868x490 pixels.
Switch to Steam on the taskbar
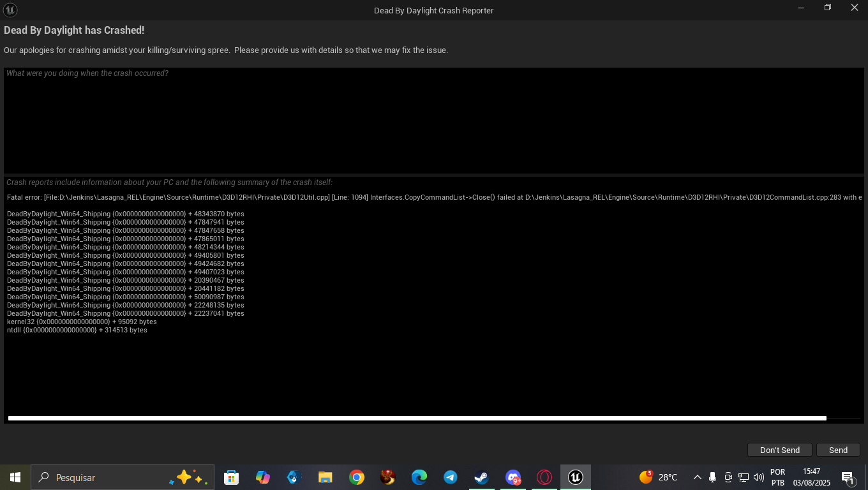pyautogui.click(x=482, y=477)
